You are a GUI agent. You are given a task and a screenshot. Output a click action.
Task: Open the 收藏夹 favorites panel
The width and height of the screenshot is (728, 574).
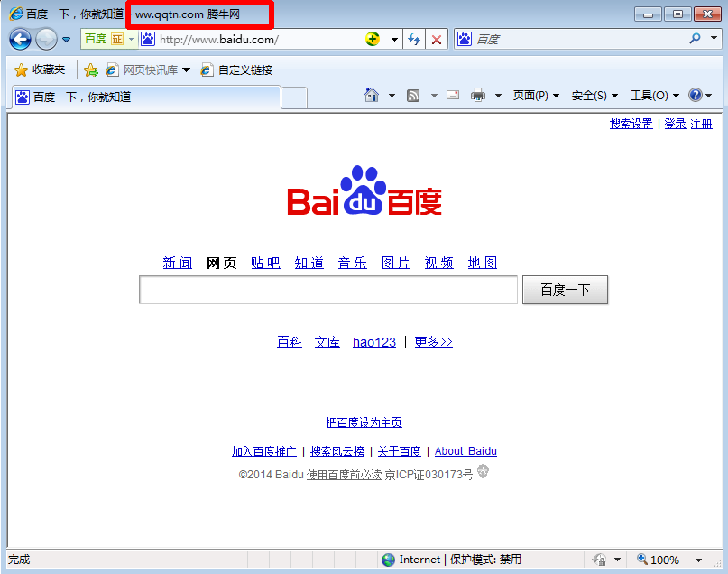[40, 70]
